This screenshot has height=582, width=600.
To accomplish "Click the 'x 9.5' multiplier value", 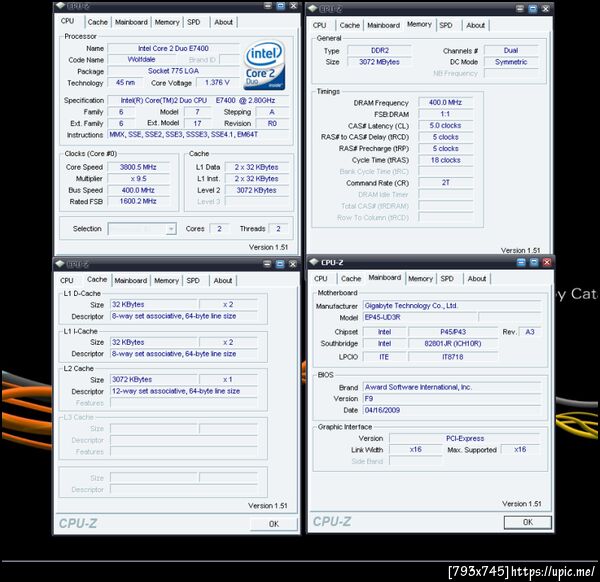I will coord(138,179).
